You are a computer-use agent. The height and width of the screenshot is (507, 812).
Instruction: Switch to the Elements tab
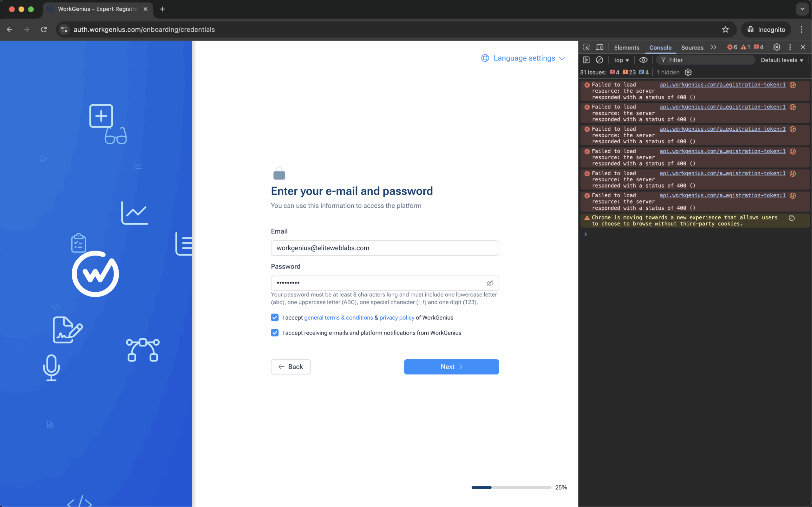click(x=626, y=48)
